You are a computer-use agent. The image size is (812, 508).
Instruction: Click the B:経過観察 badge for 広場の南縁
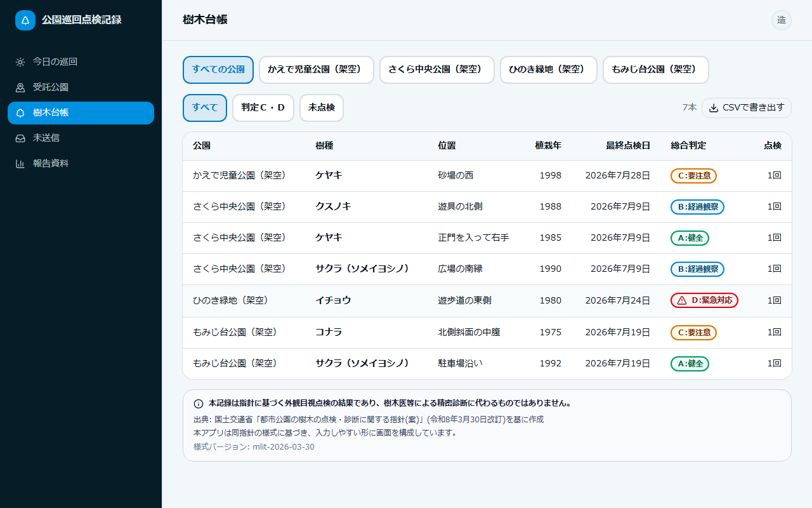pos(697,269)
